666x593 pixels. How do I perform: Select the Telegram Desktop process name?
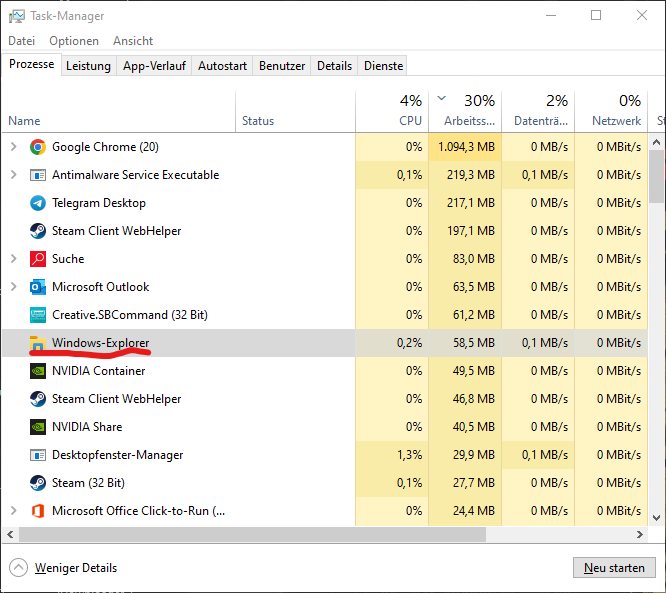pyautogui.click(x=99, y=203)
